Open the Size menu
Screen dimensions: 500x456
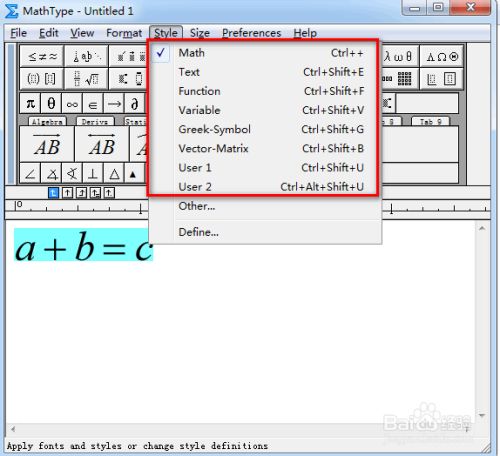[x=200, y=33]
